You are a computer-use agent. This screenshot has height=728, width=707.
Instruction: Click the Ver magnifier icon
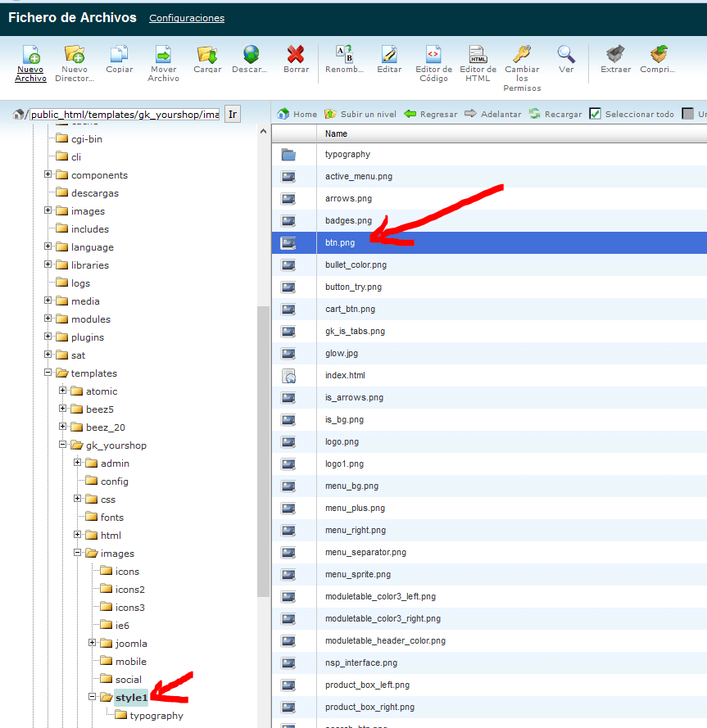[x=566, y=54]
